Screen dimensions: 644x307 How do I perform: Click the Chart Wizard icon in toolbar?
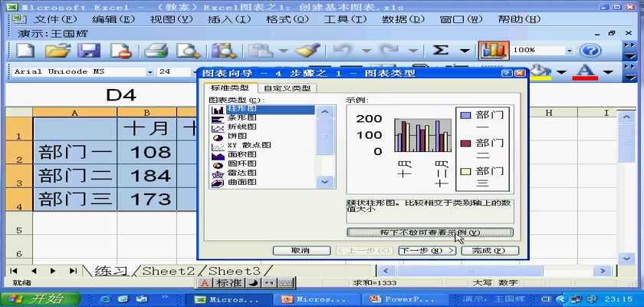coord(494,51)
